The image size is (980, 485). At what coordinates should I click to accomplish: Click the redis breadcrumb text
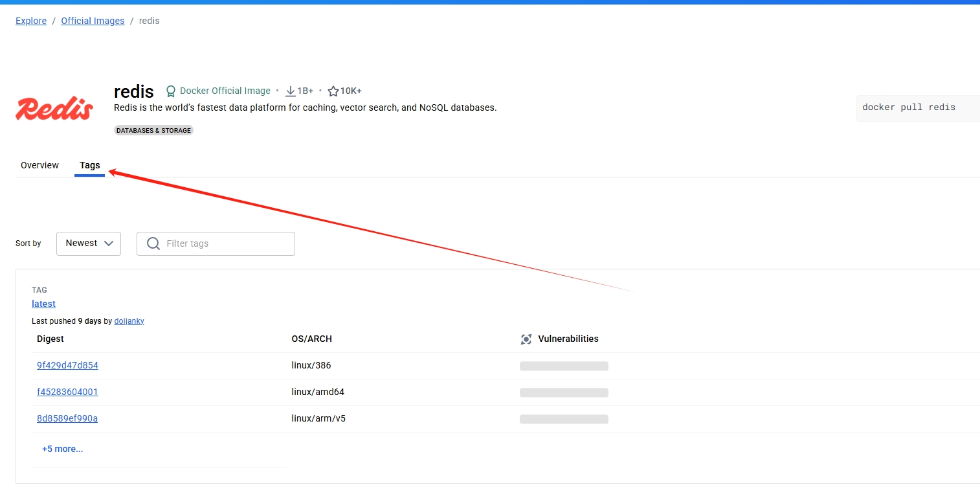tap(150, 21)
